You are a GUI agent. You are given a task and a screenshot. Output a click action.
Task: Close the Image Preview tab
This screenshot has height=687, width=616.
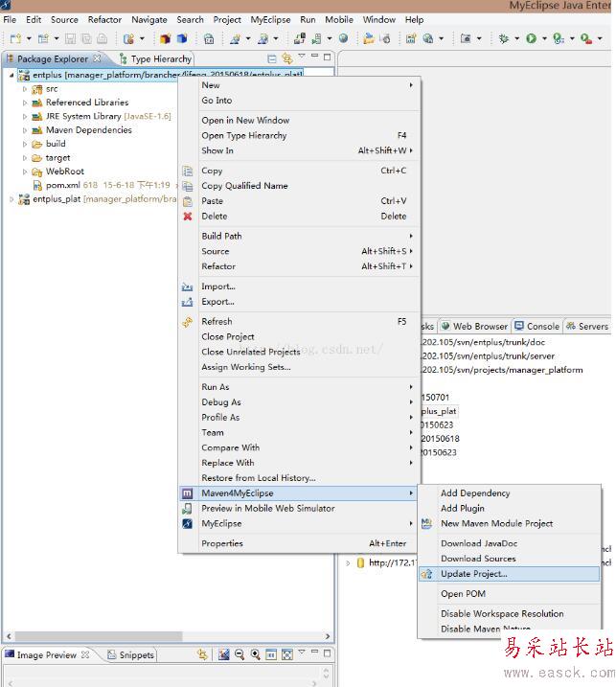pyautogui.click(x=85, y=654)
